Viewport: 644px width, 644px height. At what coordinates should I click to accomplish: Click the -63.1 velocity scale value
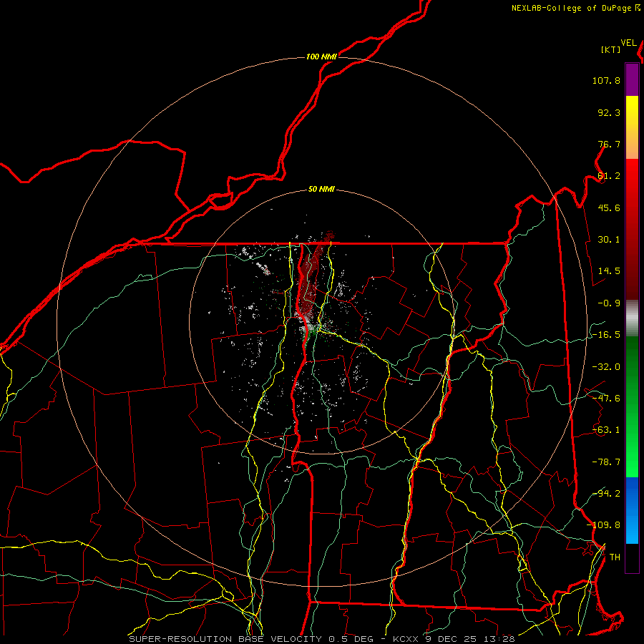click(606, 430)
